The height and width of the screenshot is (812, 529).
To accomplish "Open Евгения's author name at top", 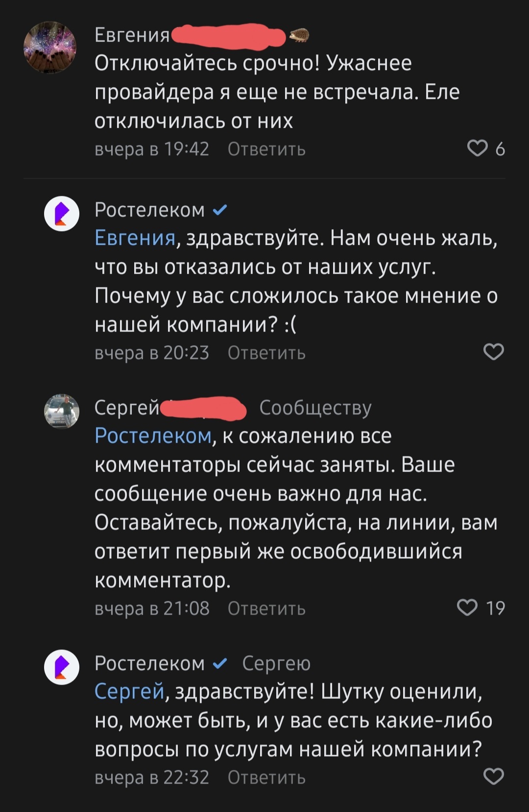I will coord(132,35).
